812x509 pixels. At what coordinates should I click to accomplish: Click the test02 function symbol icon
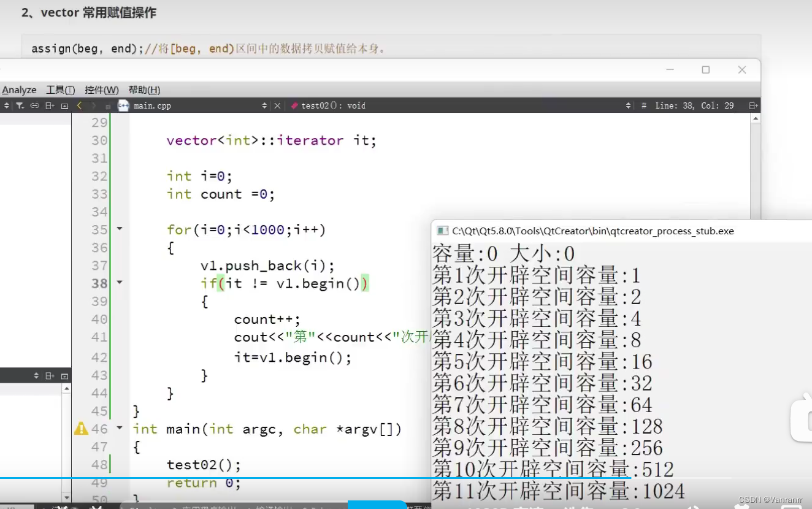click(x=294, y=105)
